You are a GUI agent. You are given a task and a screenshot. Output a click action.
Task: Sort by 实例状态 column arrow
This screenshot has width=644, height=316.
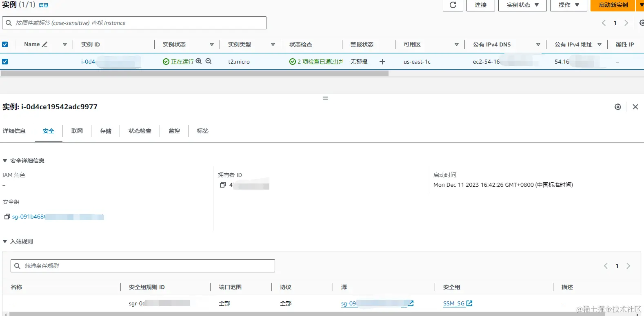212,44
